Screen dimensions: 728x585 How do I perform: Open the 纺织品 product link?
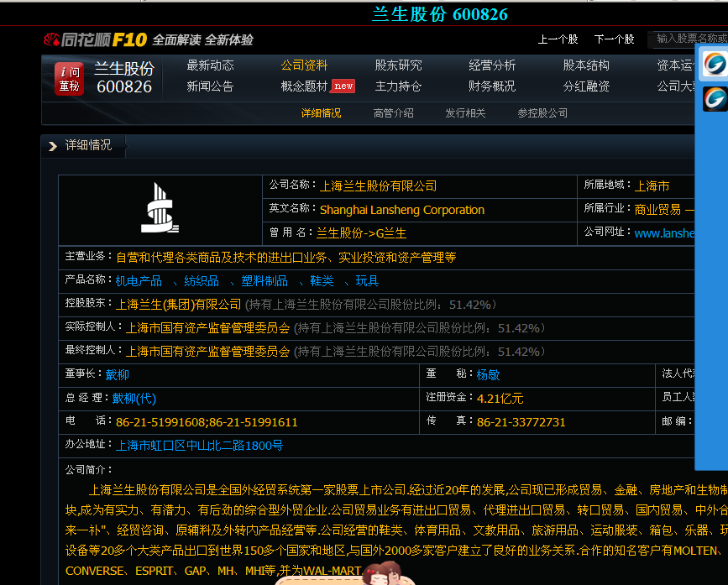[x=202, y=281]
